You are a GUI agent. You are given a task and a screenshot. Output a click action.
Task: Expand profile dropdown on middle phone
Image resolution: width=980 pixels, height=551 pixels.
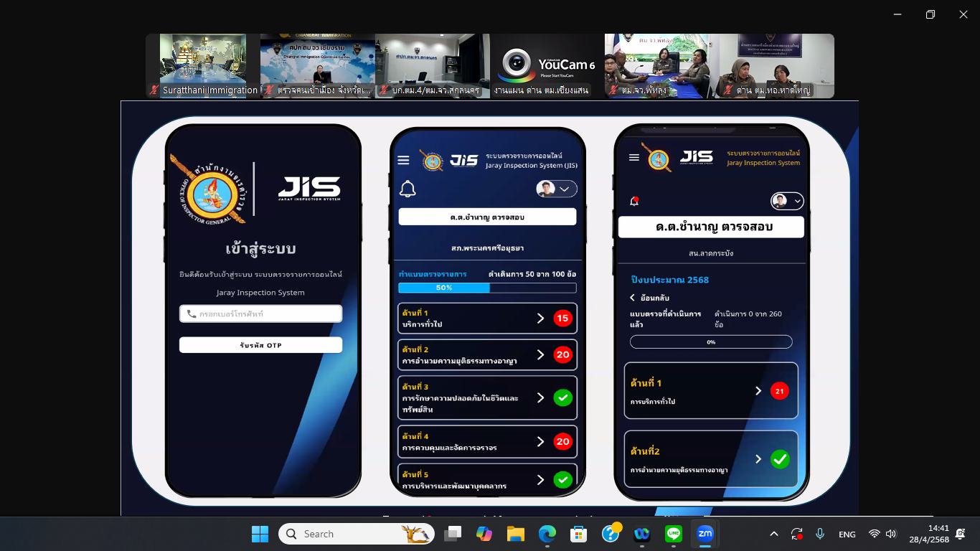click(x=557, y=189)
